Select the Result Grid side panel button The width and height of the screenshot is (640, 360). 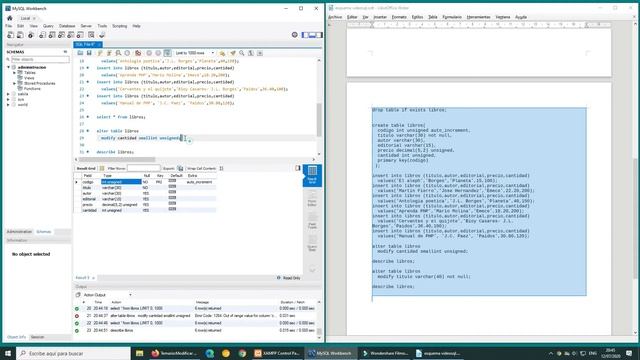click(x=312, y=176)
